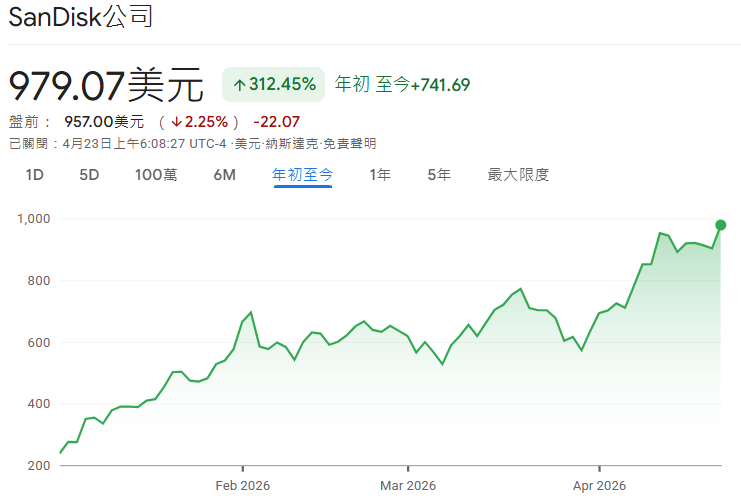
Task: Click the 200 y-axis label
Action: [39, 466]
